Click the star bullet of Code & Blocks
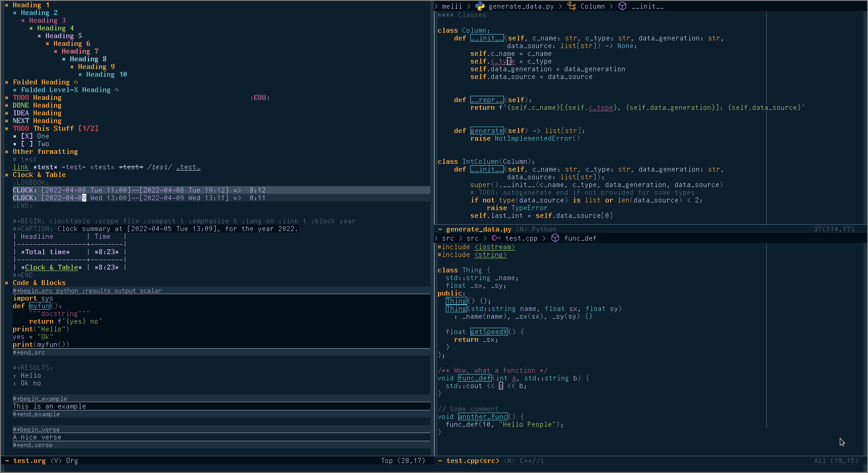 [6, 283]
